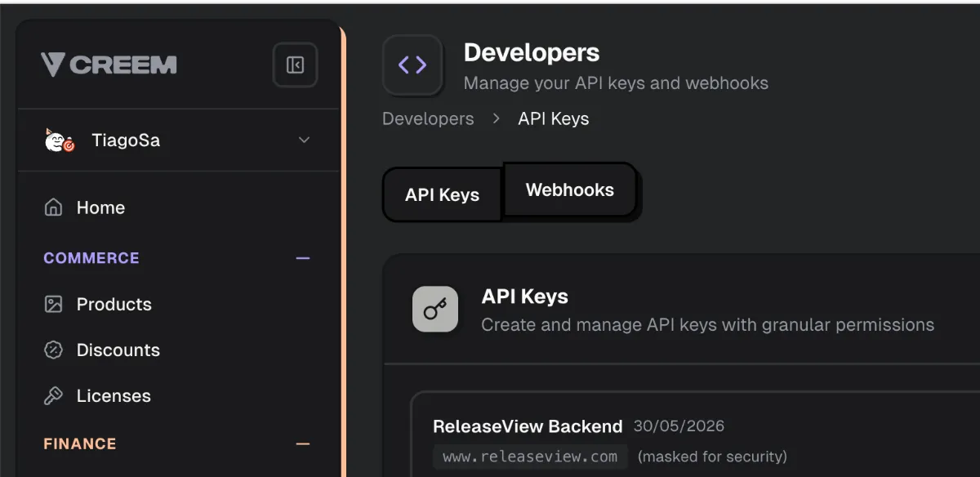
Task: Click the Creem logo
Action: (109, 65)
